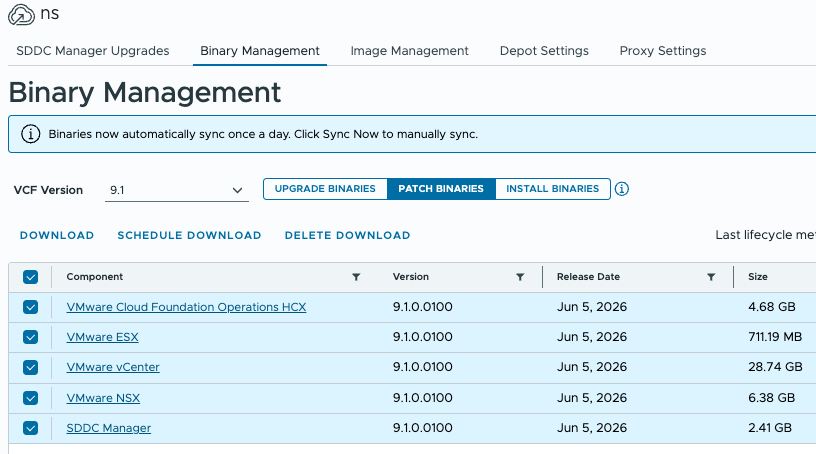The height and width of the screenshot is (454, 816).
Task: Click the 4.68 GB size cell
Action: click(x=772, y=307)
